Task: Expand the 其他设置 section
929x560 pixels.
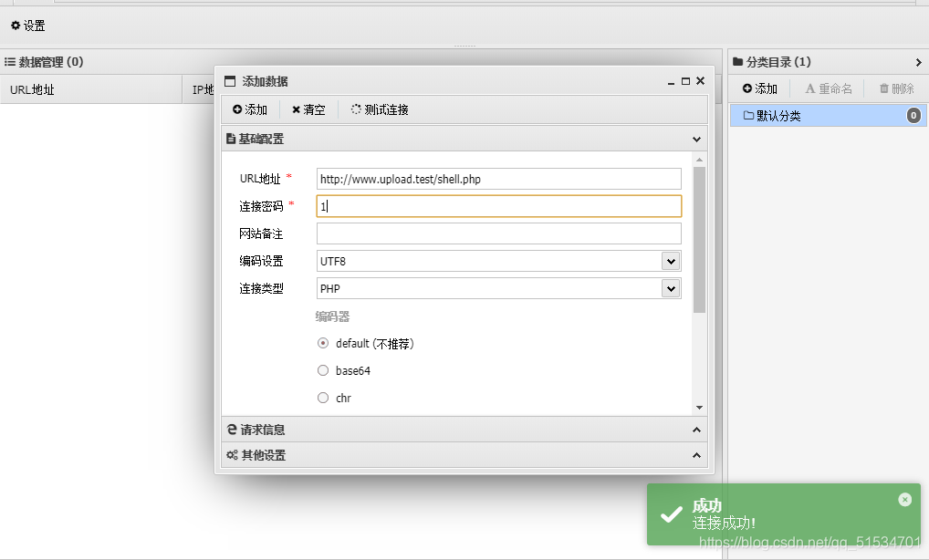Action: (x=697, y=455)
